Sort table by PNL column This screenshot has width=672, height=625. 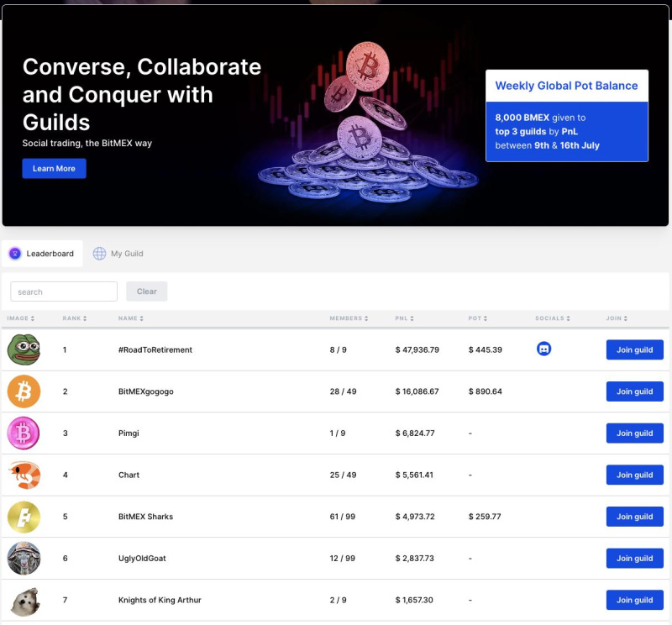[404, 318]
